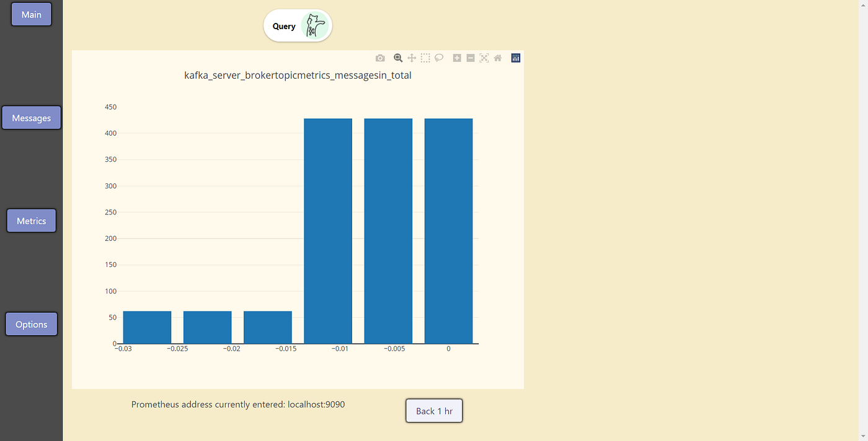Zoom out of the chart
Viewport: 868px width, 441px height.
click(x=471, y=58)
